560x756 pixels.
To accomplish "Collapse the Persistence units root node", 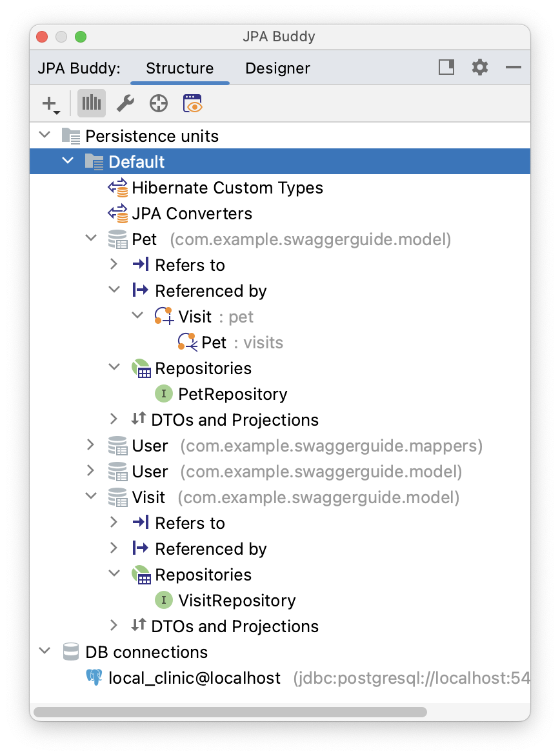I will [x=44, y=135].
